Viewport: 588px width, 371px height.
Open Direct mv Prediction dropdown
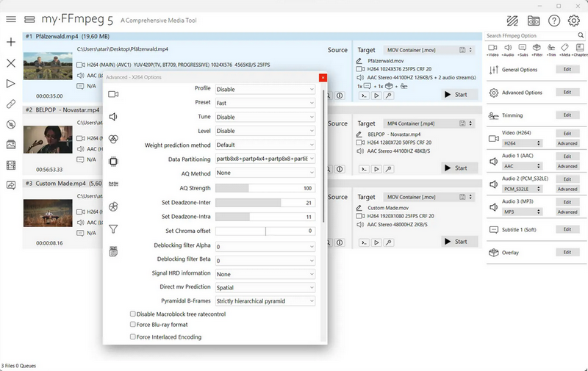tap(265, 287)
